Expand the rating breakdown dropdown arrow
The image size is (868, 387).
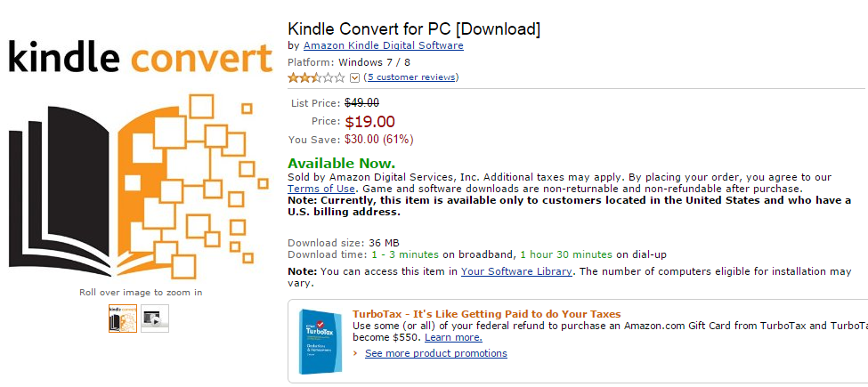(355, 78)
